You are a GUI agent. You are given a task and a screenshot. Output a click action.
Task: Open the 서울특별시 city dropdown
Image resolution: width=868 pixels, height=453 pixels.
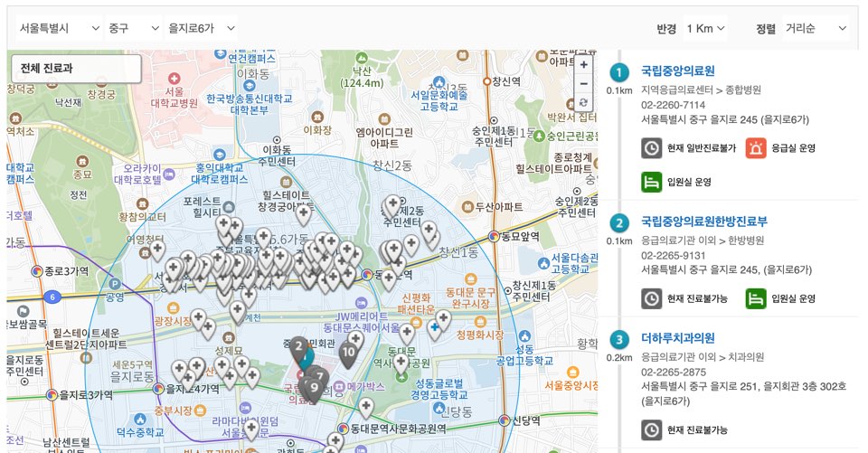point(60,28)
